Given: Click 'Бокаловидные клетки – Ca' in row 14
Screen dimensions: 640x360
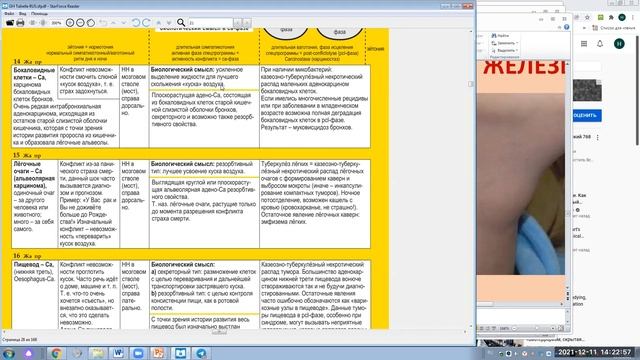Looking at the screenshot, I should [x=34, y=73].
